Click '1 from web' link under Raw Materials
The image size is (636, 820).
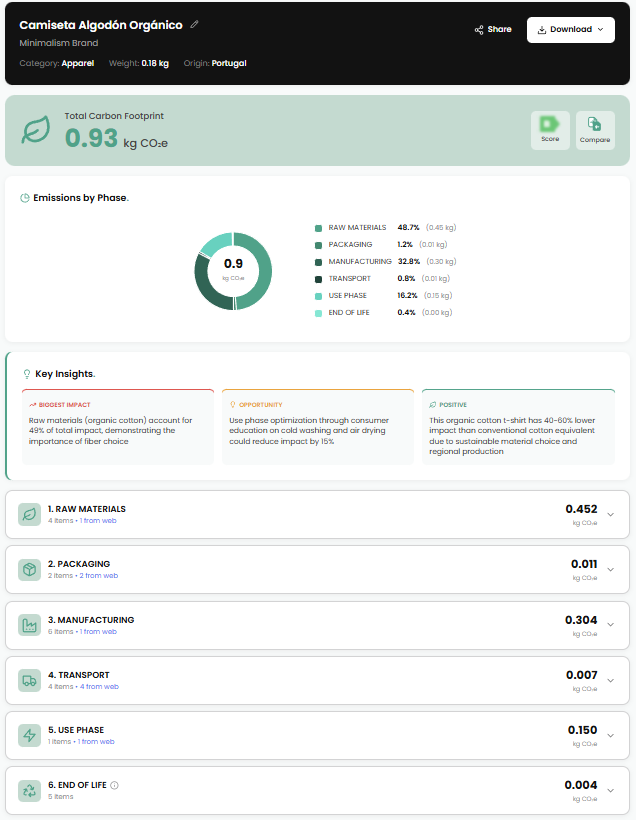(98, 521)
